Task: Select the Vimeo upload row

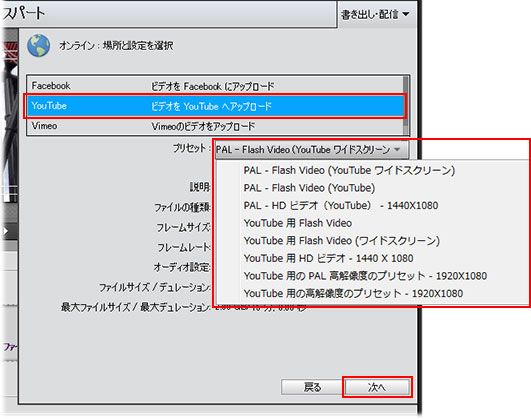Action: [215, 126]
